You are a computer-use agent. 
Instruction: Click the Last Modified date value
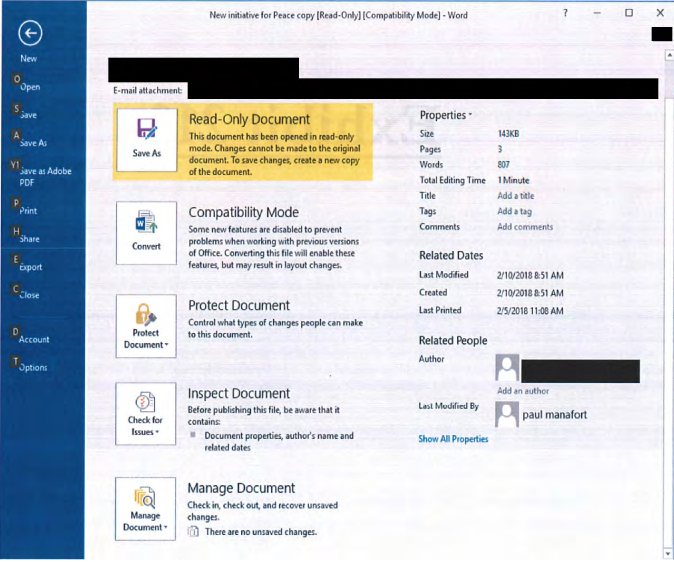530,275
